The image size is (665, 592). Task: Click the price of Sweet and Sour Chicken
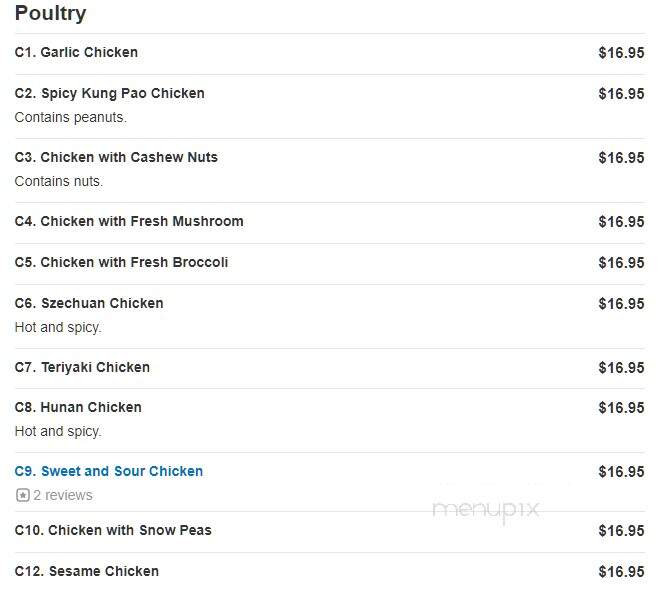click(x=621, y=472)
